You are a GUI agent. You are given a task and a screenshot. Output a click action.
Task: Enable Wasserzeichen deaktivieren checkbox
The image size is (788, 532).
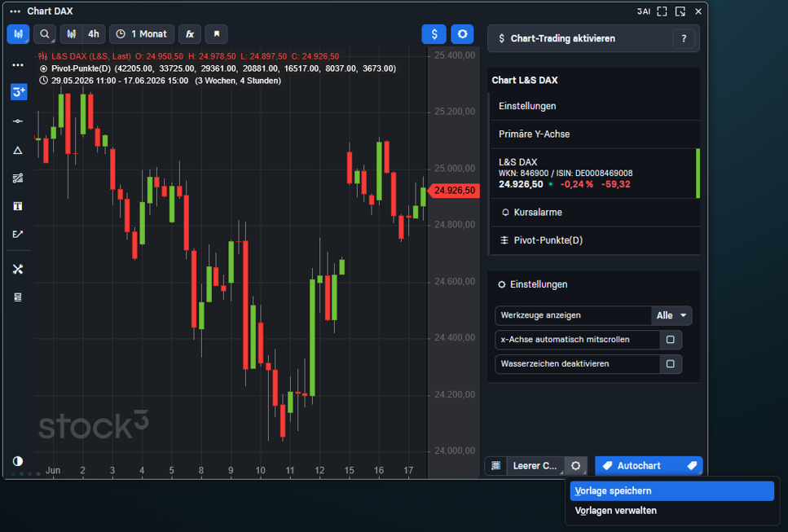(x=671, y=363)
